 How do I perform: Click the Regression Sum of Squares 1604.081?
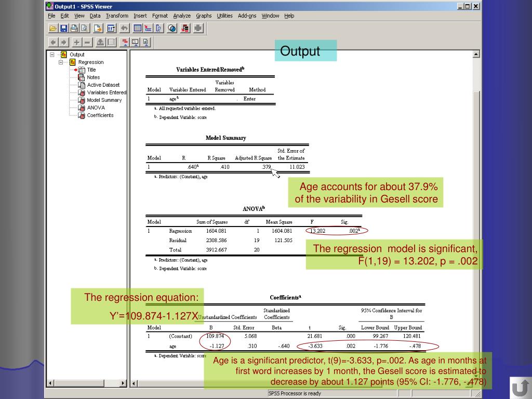pyautogui.click(x=216, y=231)
